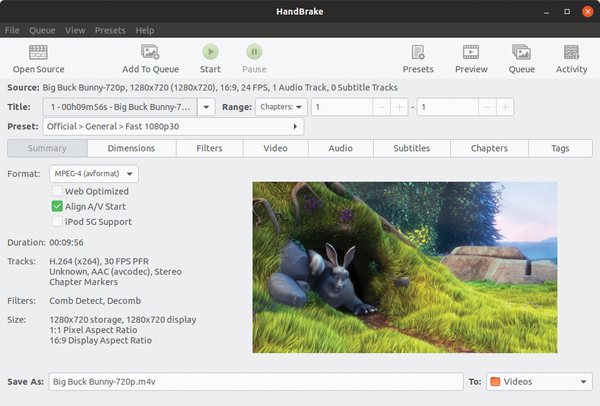Show the Queue window
The width and height of the screenshot is (600, 406).
click(522, 59)
